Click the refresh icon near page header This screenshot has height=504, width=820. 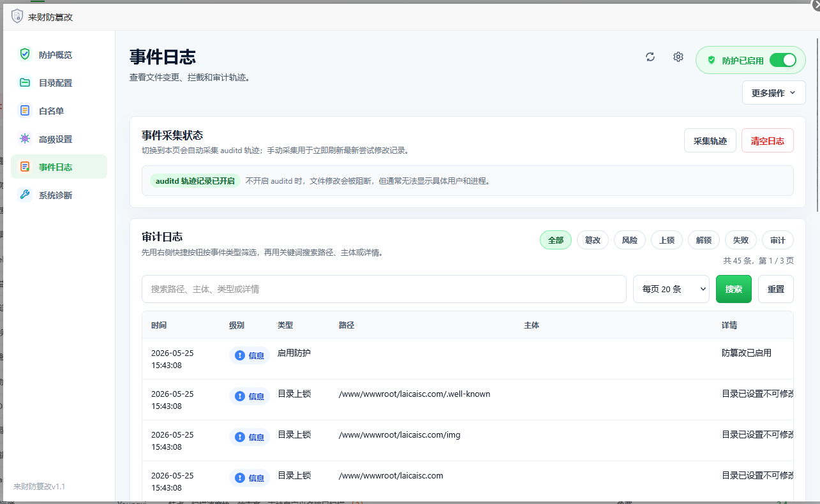(650, 57)
